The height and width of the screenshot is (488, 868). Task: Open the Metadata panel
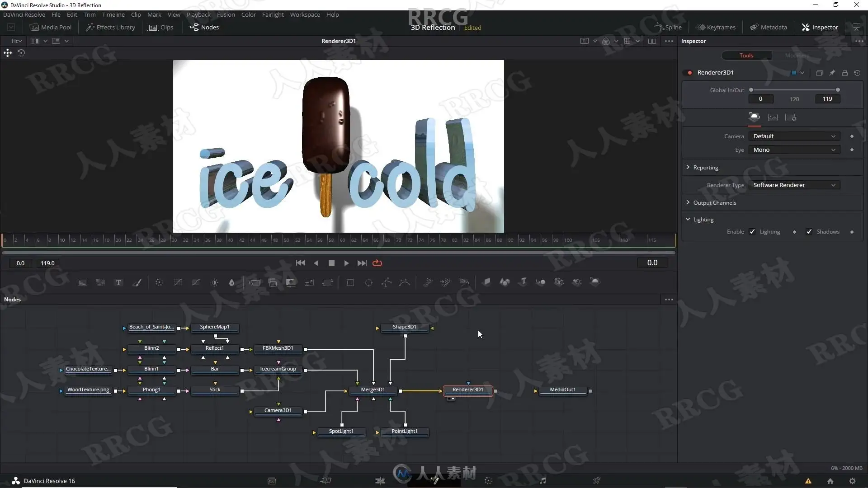pyautogui.click(x=769, y=28)
